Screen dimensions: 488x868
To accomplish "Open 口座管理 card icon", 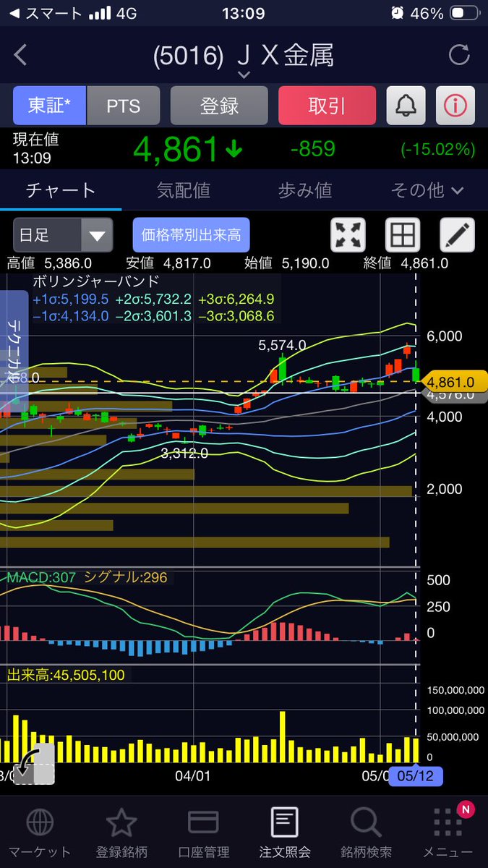I will tap(203, 822).
